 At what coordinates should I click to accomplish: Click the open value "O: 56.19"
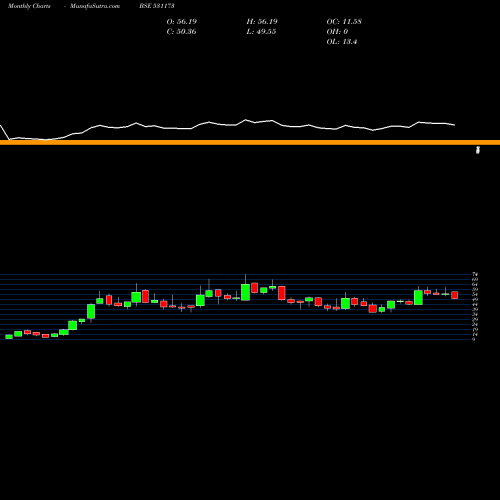pyautogui.click(x=182, y=21)
